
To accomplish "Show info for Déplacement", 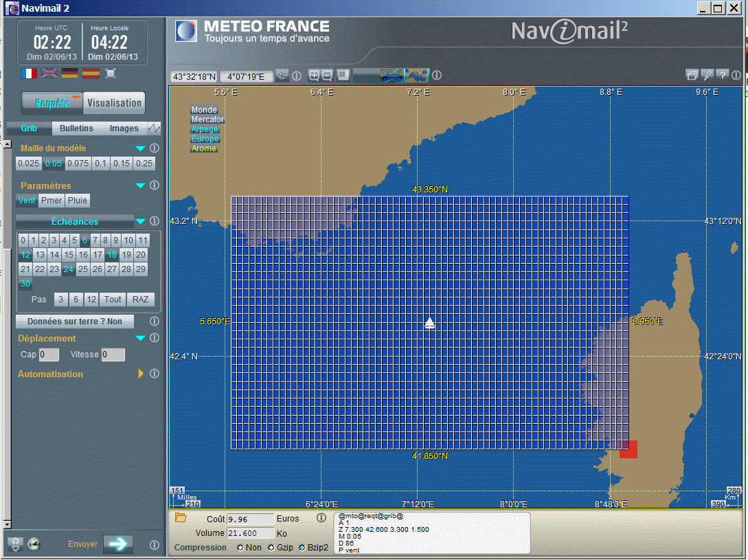I will tap(154, 338).
